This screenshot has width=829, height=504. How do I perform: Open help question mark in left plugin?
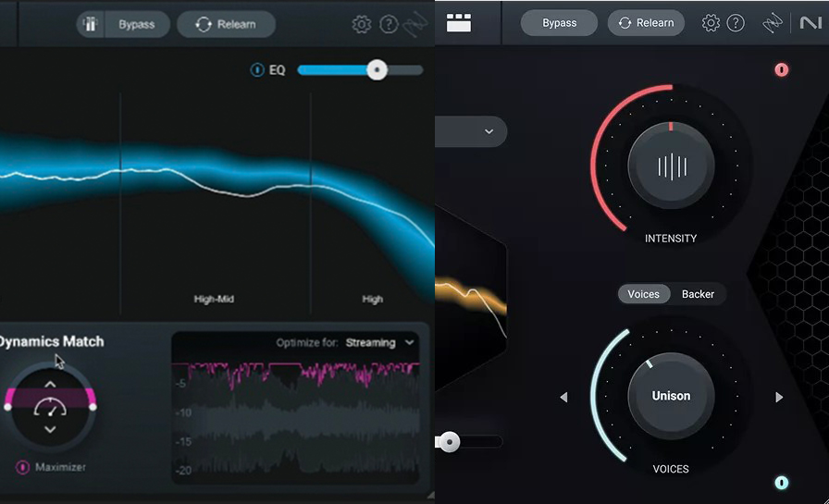point(389,24)
